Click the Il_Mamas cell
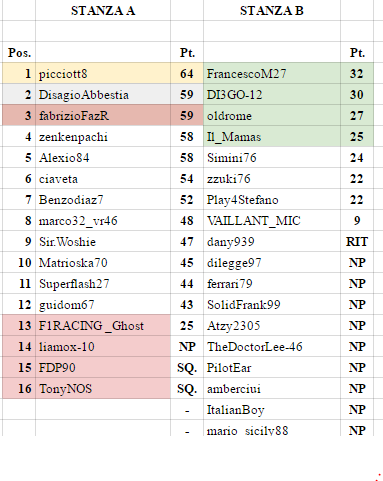Viewport: 383px width, 481px height. coord(272,136)
